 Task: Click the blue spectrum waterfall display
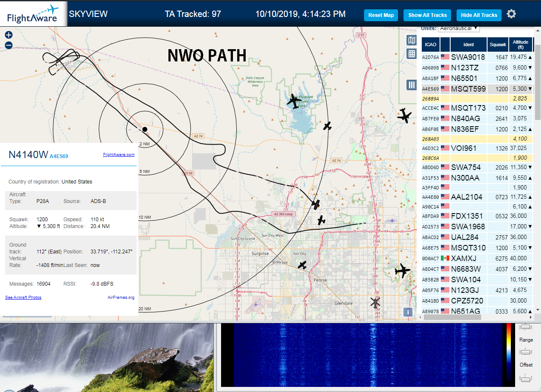[367, 355]
